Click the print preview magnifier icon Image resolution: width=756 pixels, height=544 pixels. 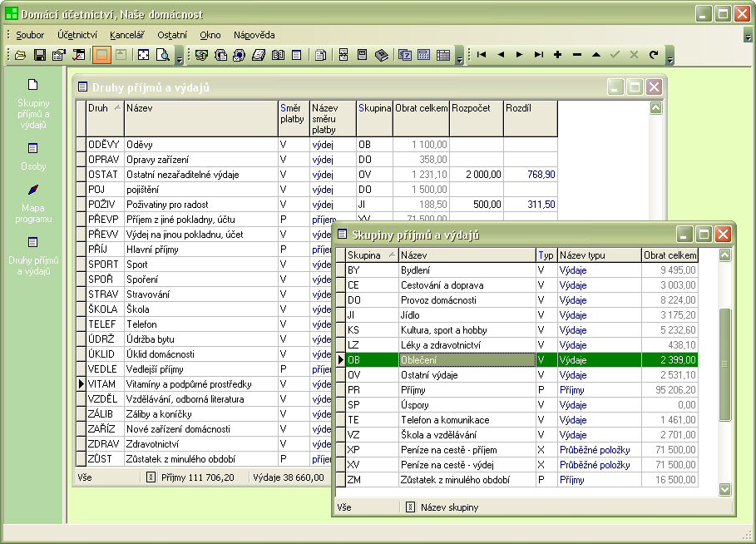coord(161,55)
